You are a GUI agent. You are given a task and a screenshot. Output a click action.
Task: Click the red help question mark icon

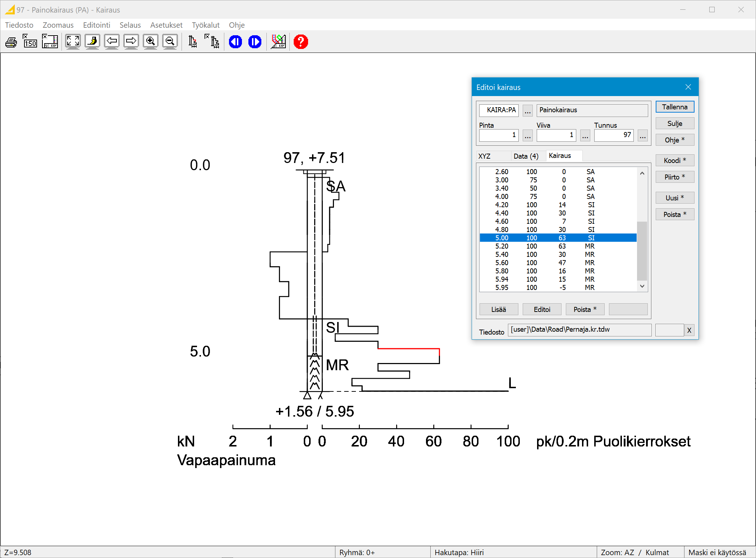(x=301, y=42)
